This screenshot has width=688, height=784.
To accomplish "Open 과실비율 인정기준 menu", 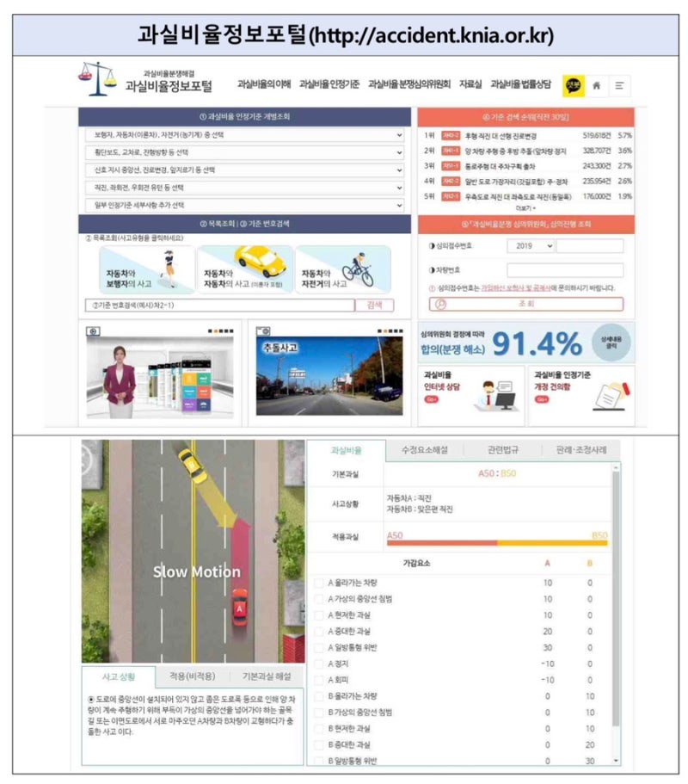I will 329,84.
